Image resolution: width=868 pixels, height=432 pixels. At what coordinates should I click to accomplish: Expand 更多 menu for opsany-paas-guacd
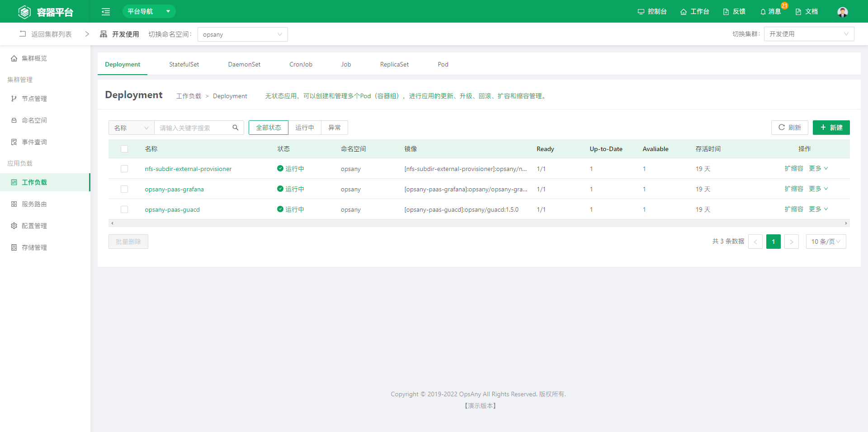pyautogui.click(x=818, y=209)
